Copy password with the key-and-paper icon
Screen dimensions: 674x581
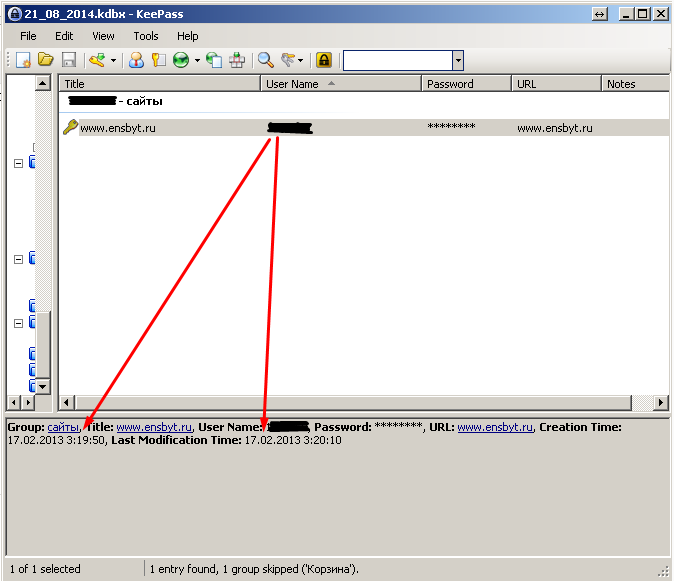158,60
